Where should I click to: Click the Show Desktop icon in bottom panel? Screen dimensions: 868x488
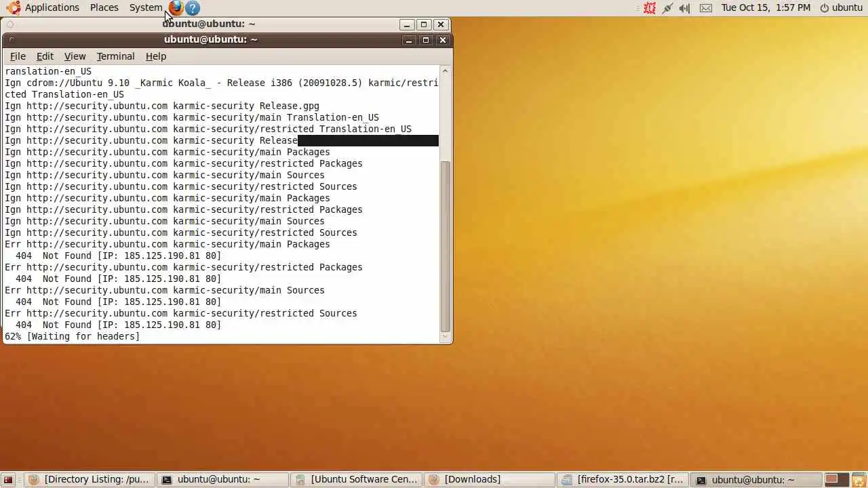click(x=9, y=480)
